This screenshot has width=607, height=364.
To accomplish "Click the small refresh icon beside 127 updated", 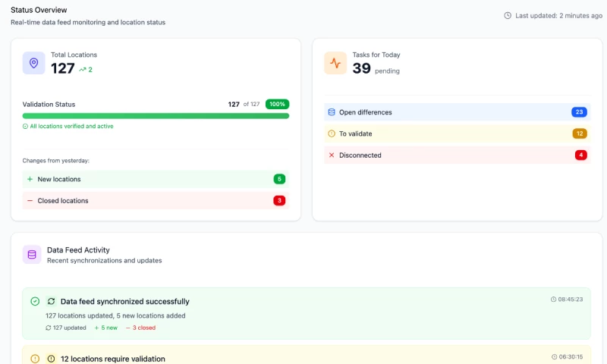I will pos(48,328).
